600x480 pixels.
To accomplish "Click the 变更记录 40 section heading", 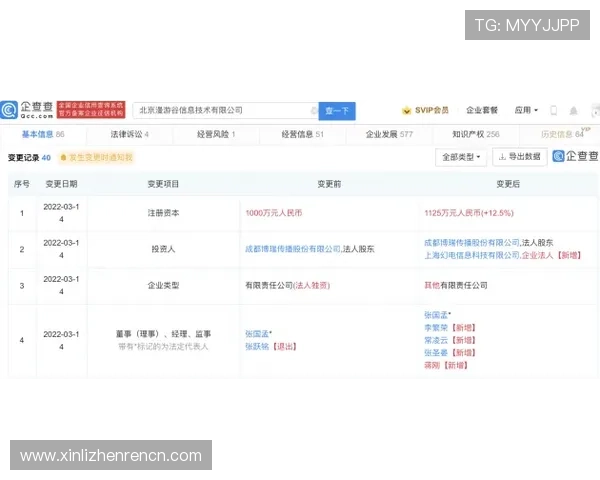I will [29, 158].
